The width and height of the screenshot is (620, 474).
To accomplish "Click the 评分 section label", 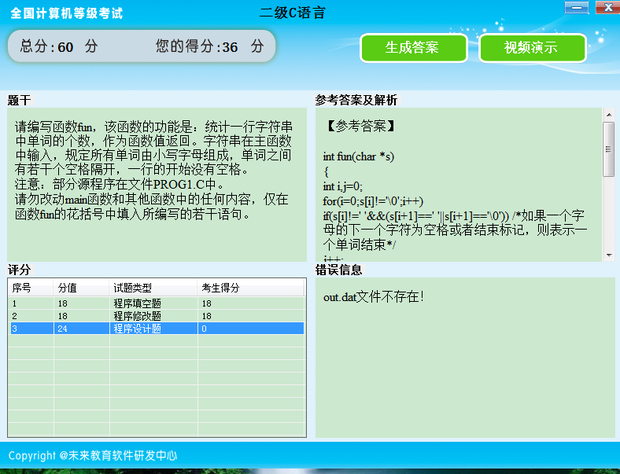I will coord(19,270).
